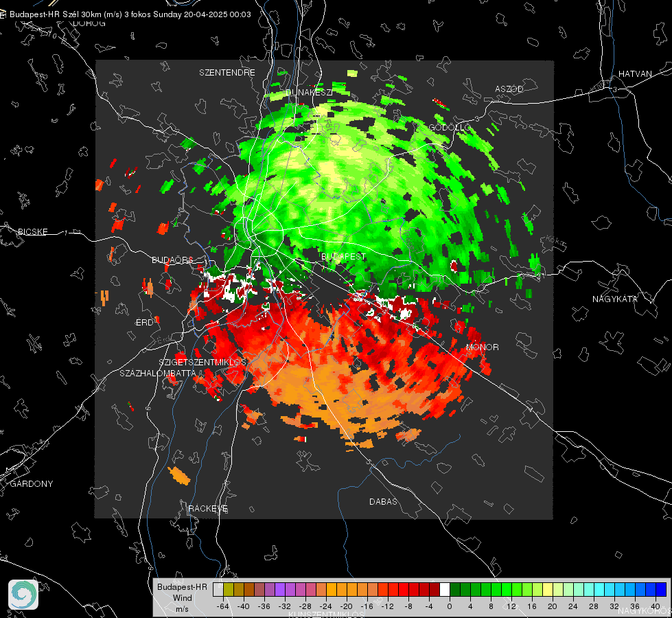Click the -12 legend scale value
Viewport: 672px width, 618px height.
(387, 606)
